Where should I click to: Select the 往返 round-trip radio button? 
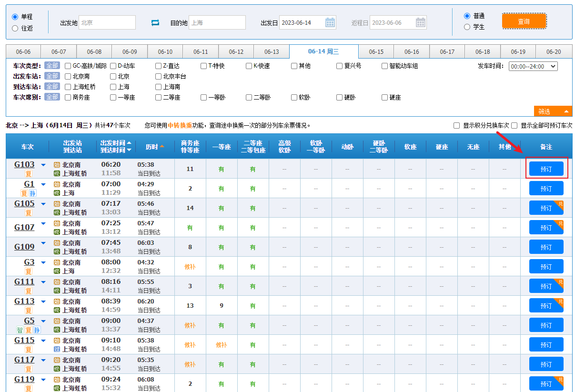15,28
